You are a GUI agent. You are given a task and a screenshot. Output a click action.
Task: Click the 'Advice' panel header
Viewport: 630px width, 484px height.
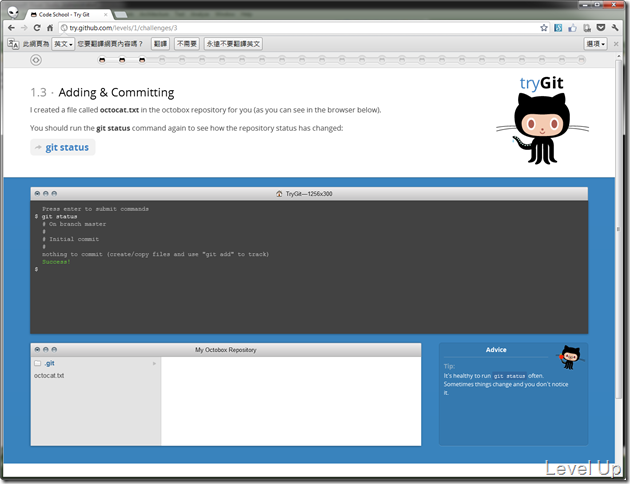(496, 350)
